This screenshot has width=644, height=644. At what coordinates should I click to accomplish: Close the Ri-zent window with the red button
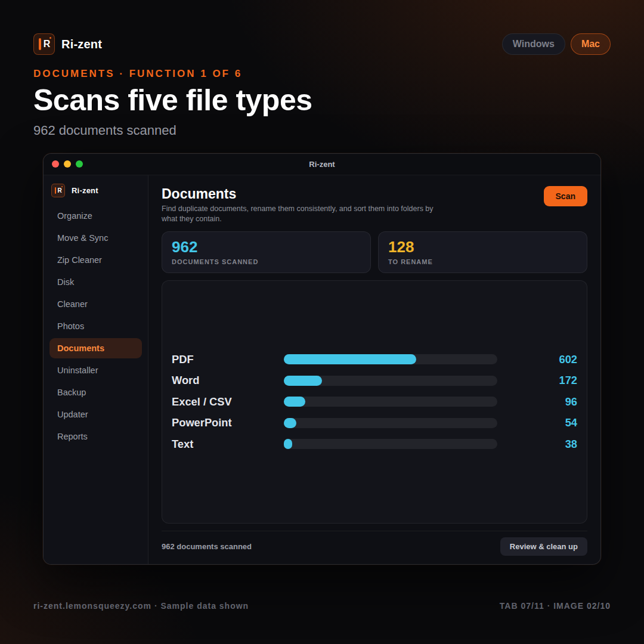pyautogui.click(x=55, y=165)
